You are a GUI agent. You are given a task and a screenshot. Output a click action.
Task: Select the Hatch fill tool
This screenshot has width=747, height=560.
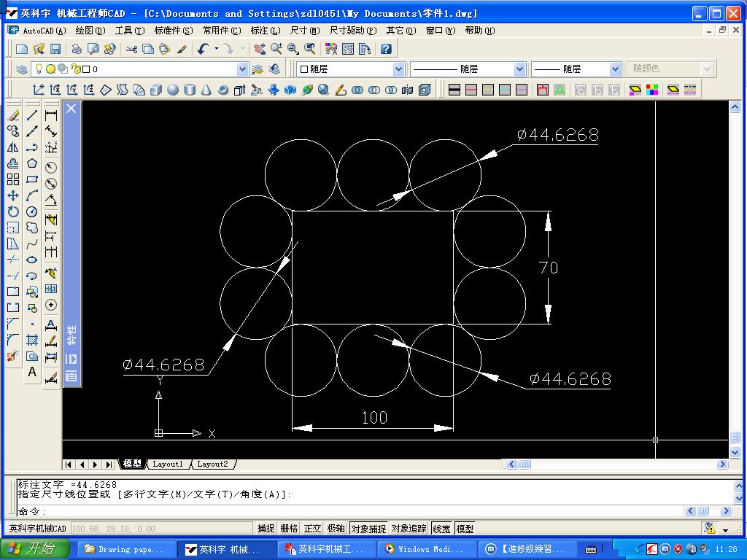click(32, 340)
